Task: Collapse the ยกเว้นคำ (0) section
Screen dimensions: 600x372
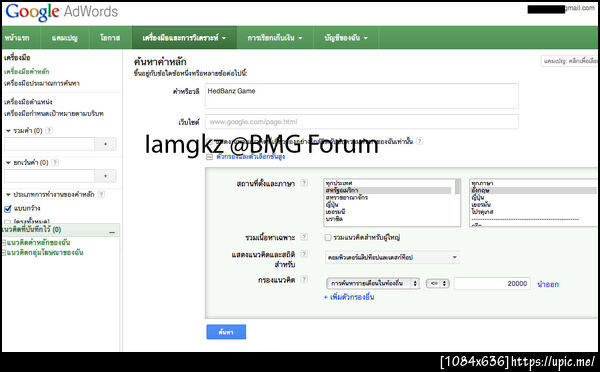Action: [8, 163]
